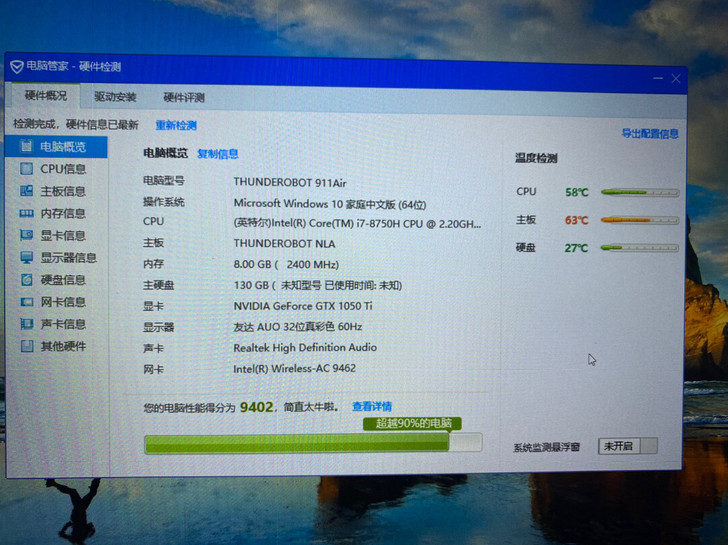Open 显卡信息 graphics card icon
The width and height of the screenshot is (728, 545).
point(26,235)
